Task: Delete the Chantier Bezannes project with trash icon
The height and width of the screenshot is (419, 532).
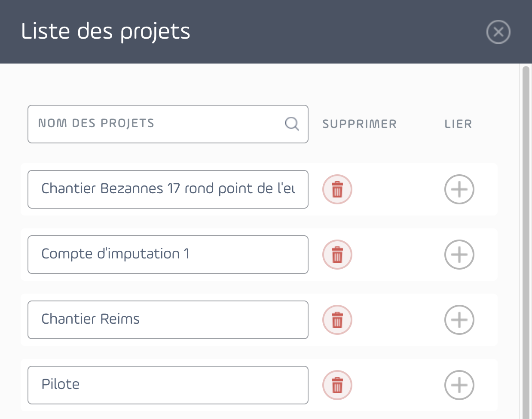Action: coord(337,189)
